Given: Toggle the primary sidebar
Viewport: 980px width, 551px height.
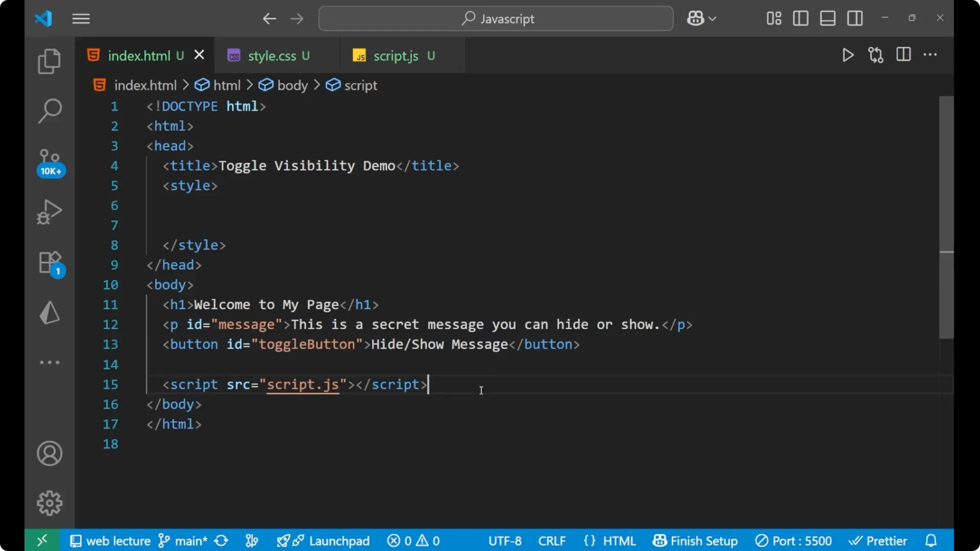Looking at the screenshot, I should 800,18.
